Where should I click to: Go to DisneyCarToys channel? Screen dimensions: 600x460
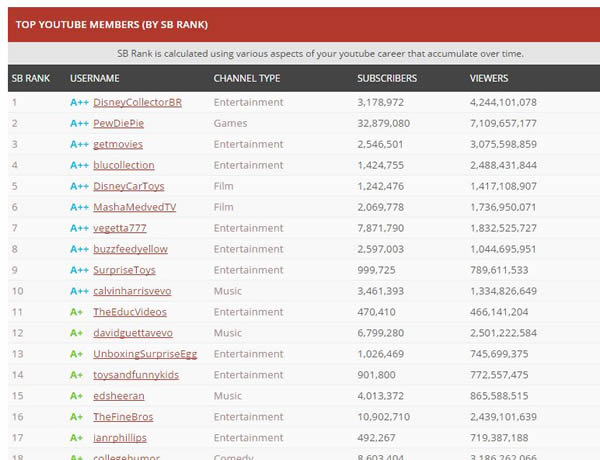pyautogui.click(x=129, y=186)
